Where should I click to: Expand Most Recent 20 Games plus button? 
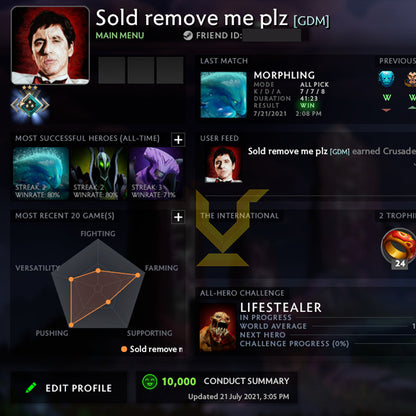click(x=178, y=217)
